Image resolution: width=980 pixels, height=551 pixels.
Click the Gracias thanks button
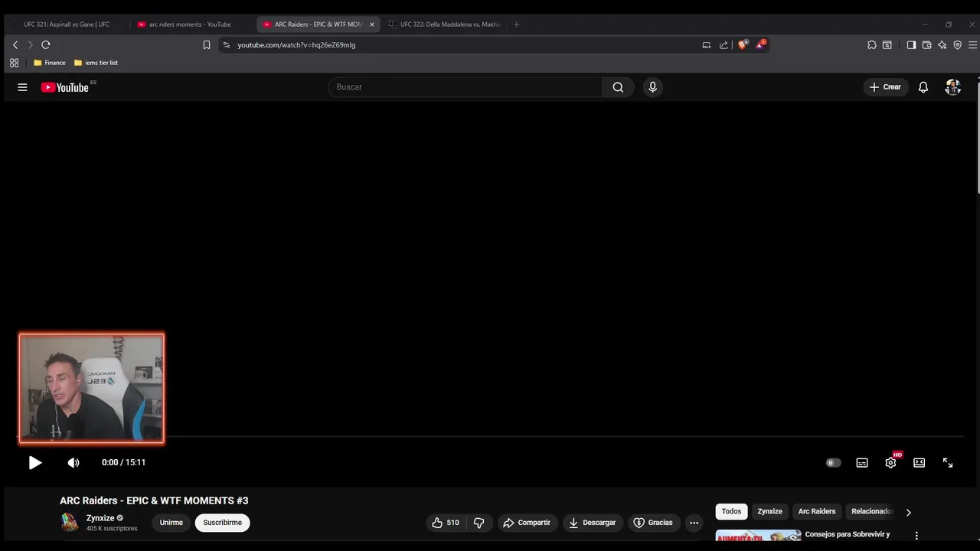pyautogui.click(x=653, y=523)
